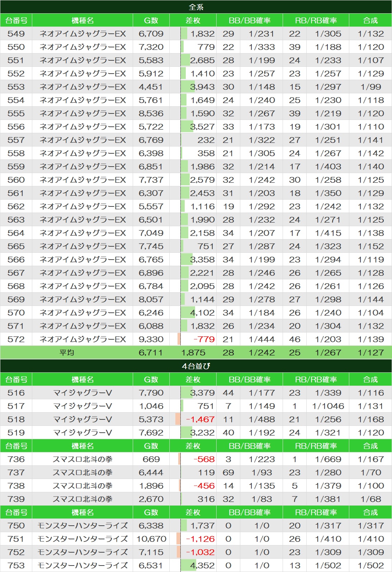Click 合成 value 1/99 in row 553
The height and width of the screenshot is (572, 392).
coord(371,87)
